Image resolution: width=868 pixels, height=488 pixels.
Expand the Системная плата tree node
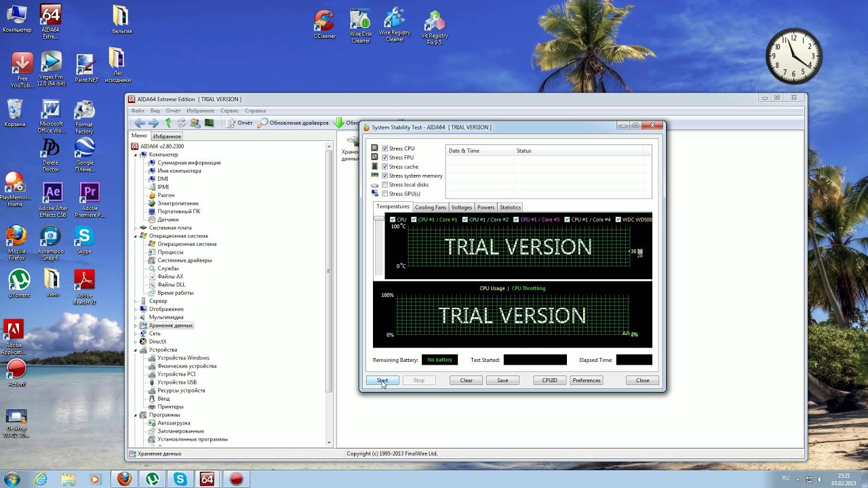pos(136,228)
